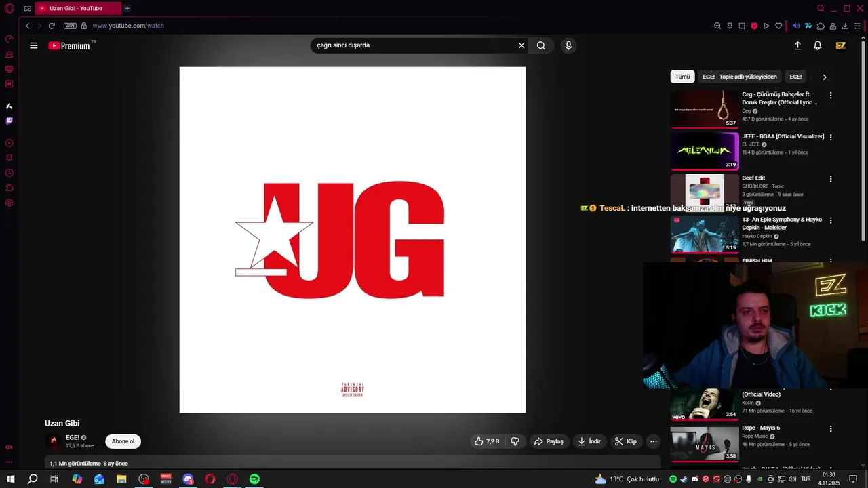Select the Uzan Gibi - YouTube browser tab
This screenshot has height=488, width=868.
(x=78, y=8)
